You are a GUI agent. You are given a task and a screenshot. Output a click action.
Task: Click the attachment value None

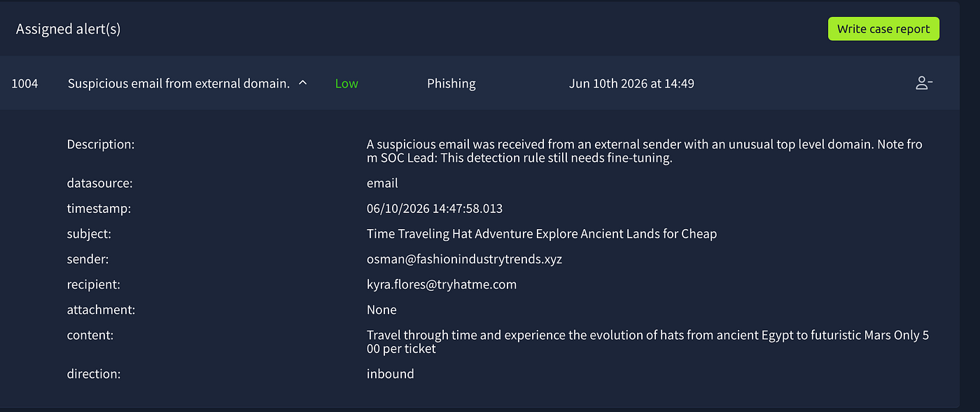click(x=381, y=310)
